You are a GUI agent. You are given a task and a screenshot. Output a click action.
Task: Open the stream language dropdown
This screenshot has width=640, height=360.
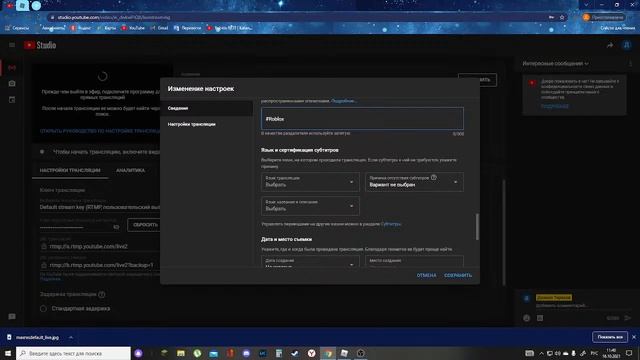(x=310, y=182)
